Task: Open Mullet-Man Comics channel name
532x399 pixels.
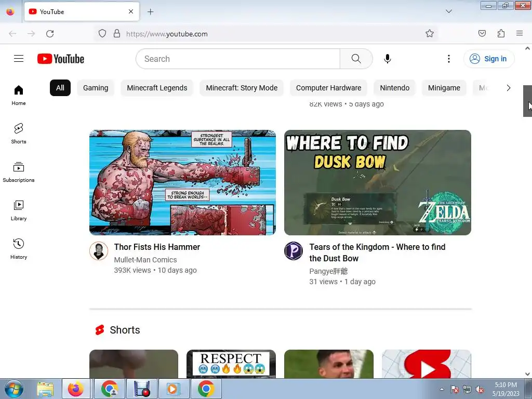Action: click(145, 260)
